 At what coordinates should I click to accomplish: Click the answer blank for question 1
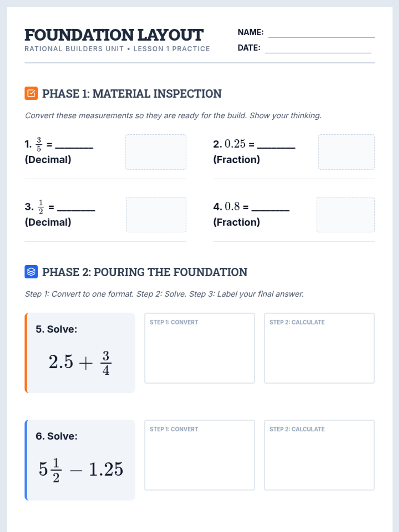pyautogui.click(x=74, y=145)
